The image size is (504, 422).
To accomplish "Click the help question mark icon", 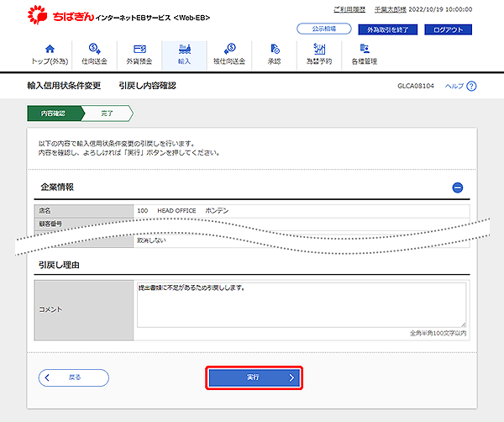I will click(x=471, y=87).
